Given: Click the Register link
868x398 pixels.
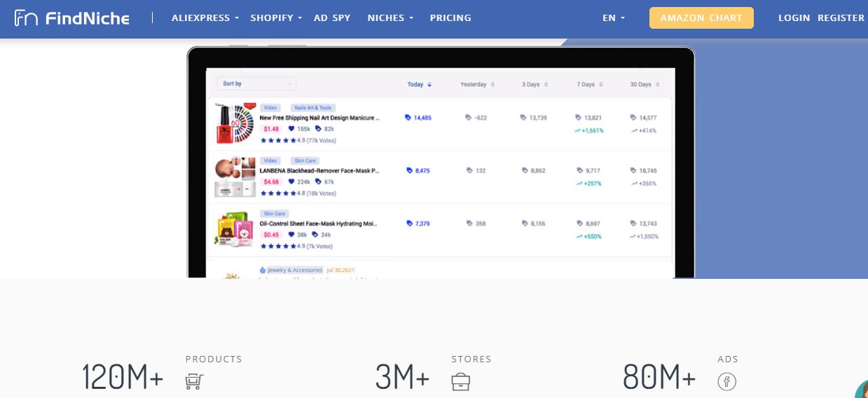Looking at the screenshot, I should 841,18.
